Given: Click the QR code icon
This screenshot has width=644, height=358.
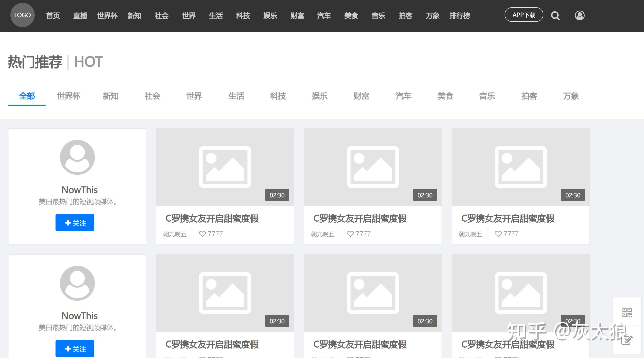Looking at the screenshot, I should click(627, 312).
